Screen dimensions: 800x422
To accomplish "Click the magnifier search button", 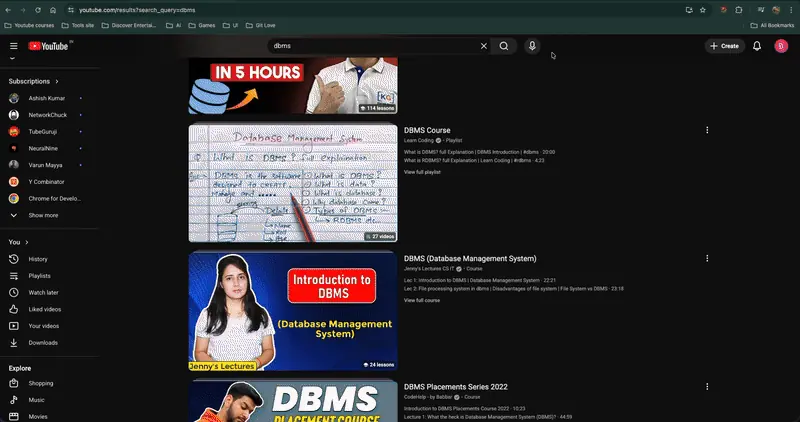I will coord(504,46).
